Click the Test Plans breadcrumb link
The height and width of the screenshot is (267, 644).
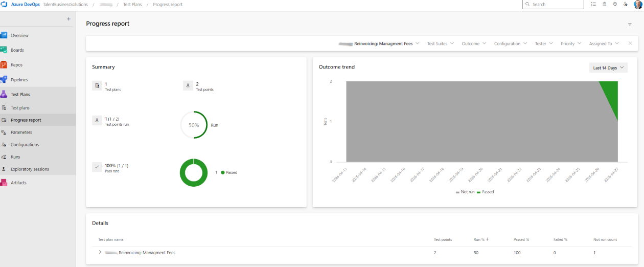pos(132,4)
